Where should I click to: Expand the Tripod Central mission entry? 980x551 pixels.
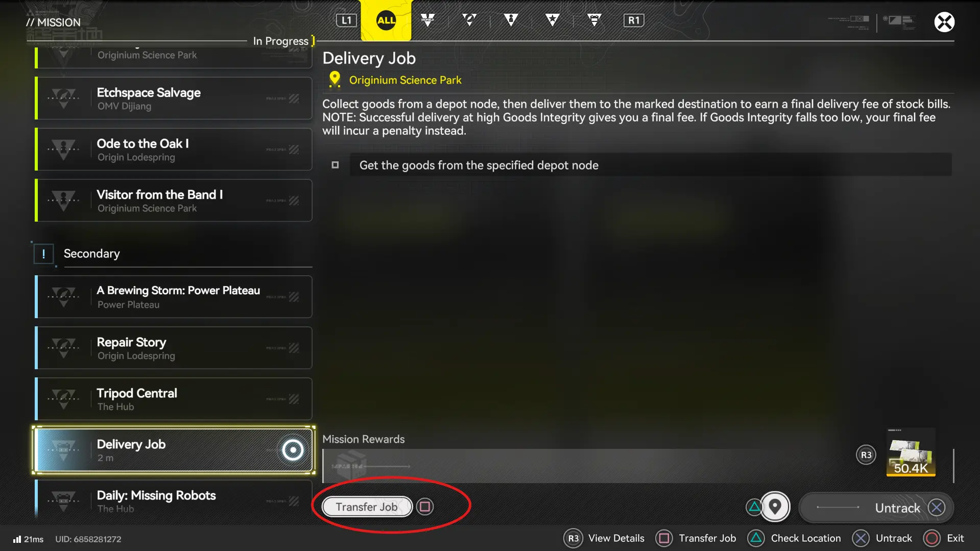click(x=174, y=399)
